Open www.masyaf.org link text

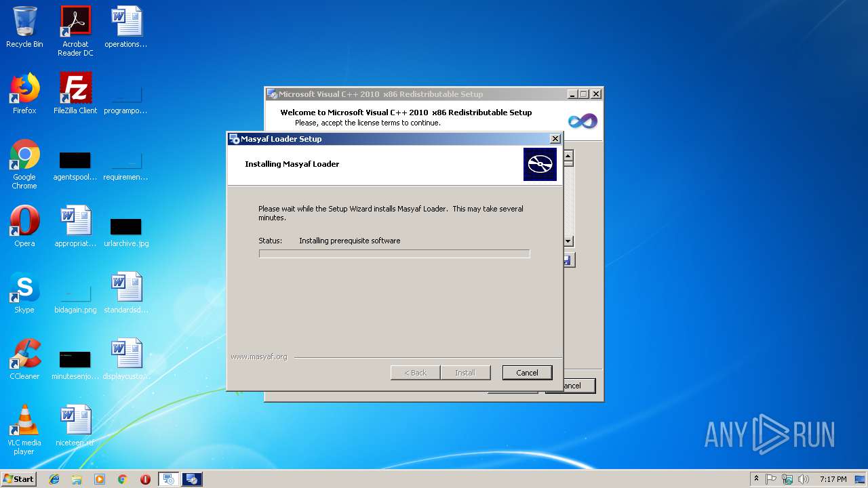point(259,357)
